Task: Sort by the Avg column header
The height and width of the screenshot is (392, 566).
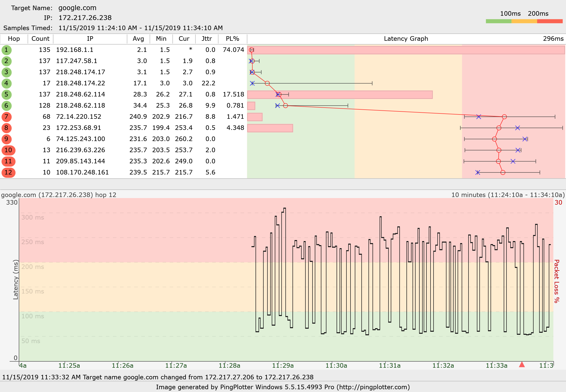Action: pyautogui.click(x=138, y=39)
